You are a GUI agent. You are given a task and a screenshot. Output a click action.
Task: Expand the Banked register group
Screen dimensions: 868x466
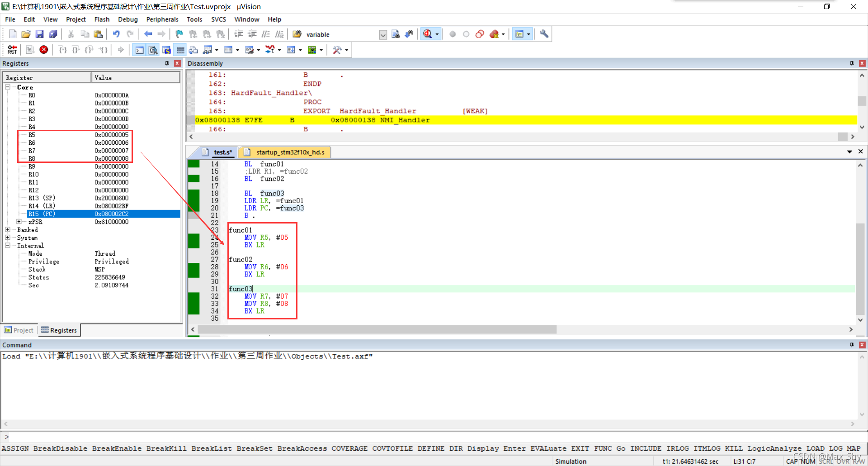8,230
